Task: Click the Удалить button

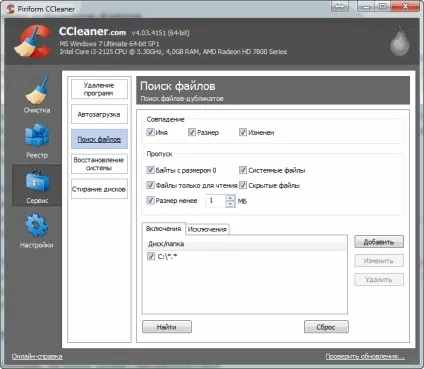Action: tap(379, 279)
